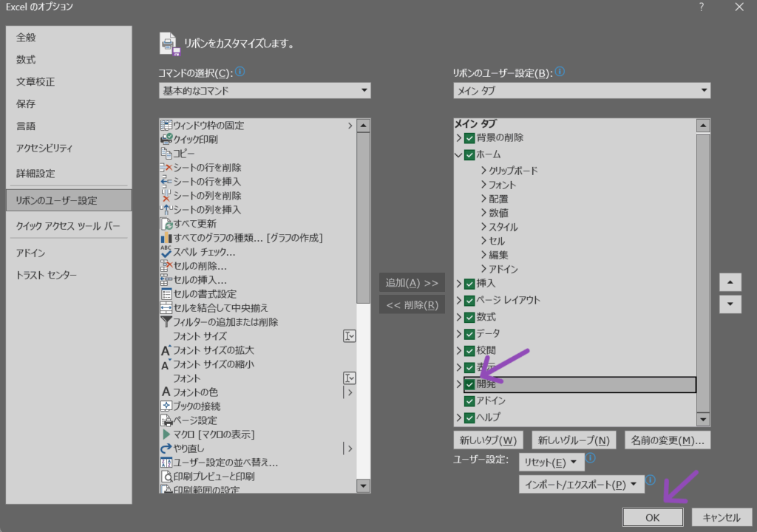Select the セルを結合して中央揃え icon
This screenshot has height=532, width=757.
(166, 308)
